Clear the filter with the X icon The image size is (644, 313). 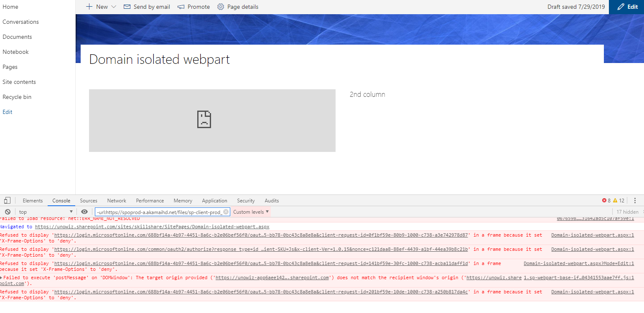[x=226, y=212]
